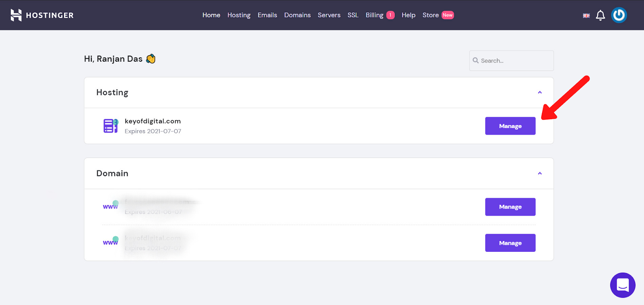
Task: Go to the Home menu
Action: 211,15
